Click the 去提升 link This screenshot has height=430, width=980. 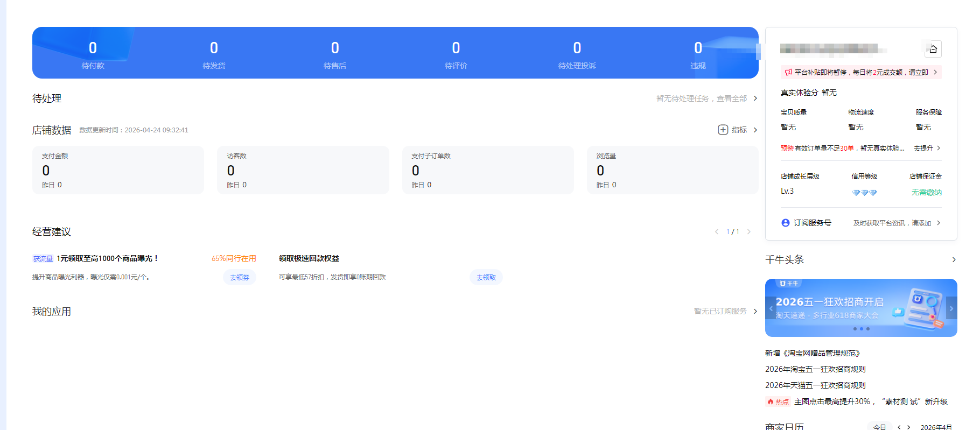(923, 149)
